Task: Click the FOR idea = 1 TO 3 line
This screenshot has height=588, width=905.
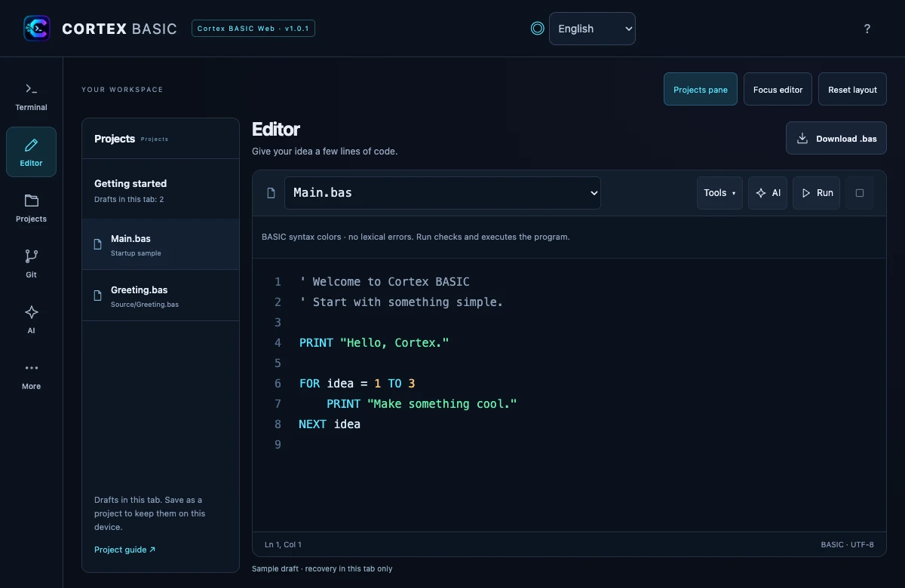Action: (x=357, y=384)
